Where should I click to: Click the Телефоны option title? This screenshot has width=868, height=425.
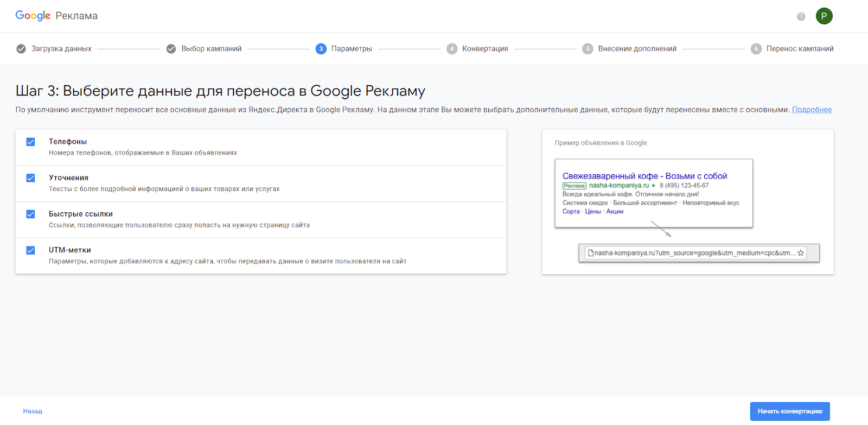pos(68,142)
